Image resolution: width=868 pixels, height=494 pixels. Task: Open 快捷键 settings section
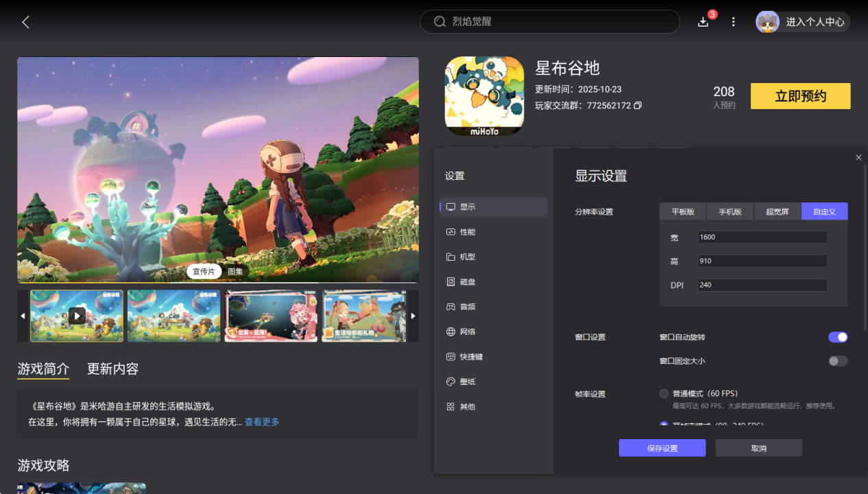coord(494,357)
